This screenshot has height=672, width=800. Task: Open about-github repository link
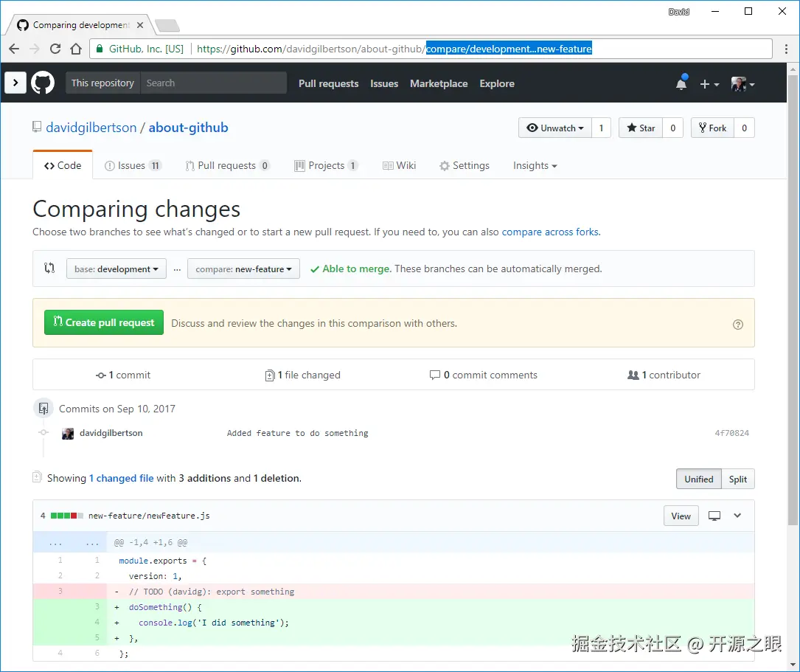[188, 128]
